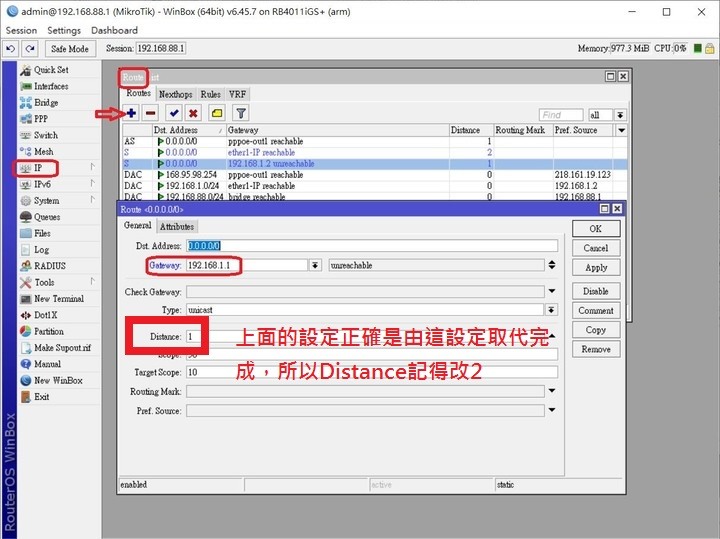Toggle Safe Mode button
The height and width of the screenshot is (539, 720).
point(70,49)
